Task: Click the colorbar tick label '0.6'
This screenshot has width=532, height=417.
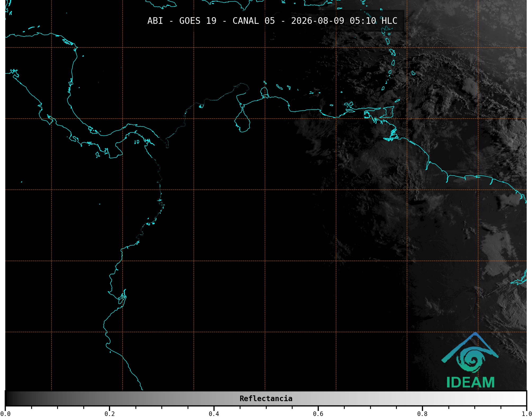Action: click(x=318, y=414)
